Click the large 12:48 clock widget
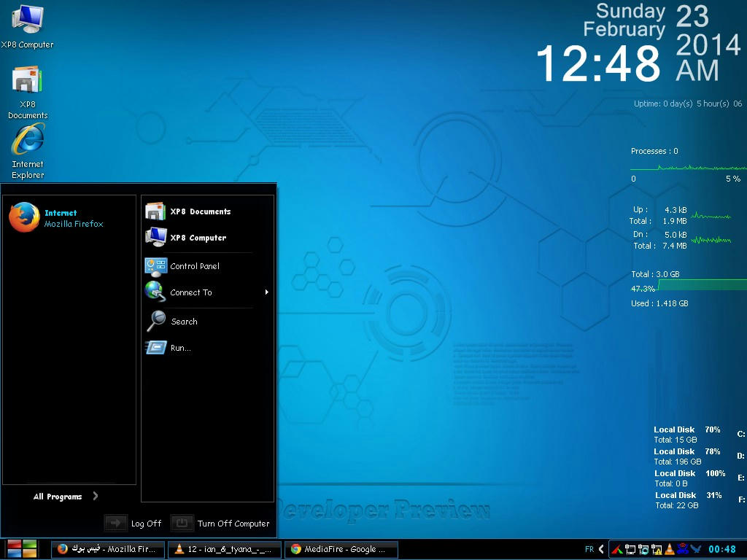This screenshot has width=747, height=560. pos(598,64)
